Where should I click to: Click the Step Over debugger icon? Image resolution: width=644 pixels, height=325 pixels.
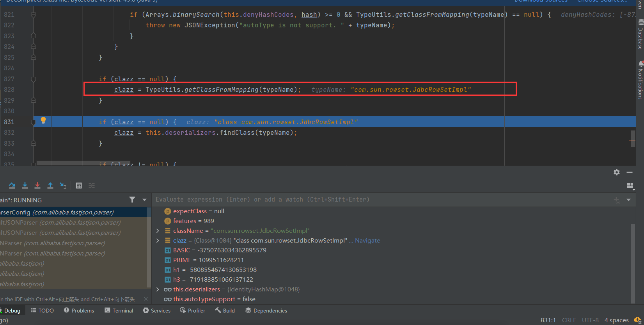pos(12,186)
